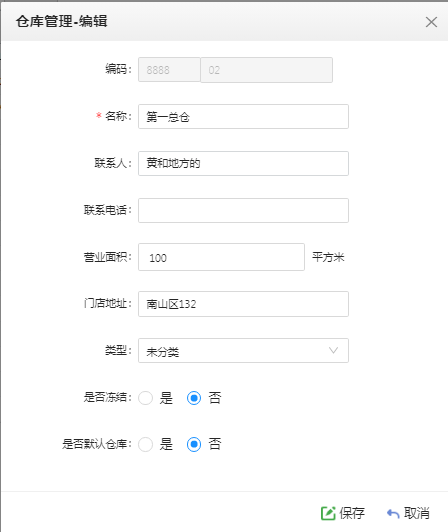The height and width of the screenshot is (532, 448).
Task: Click the empty 联系电话 input field
Action: (x=243, y=210)
